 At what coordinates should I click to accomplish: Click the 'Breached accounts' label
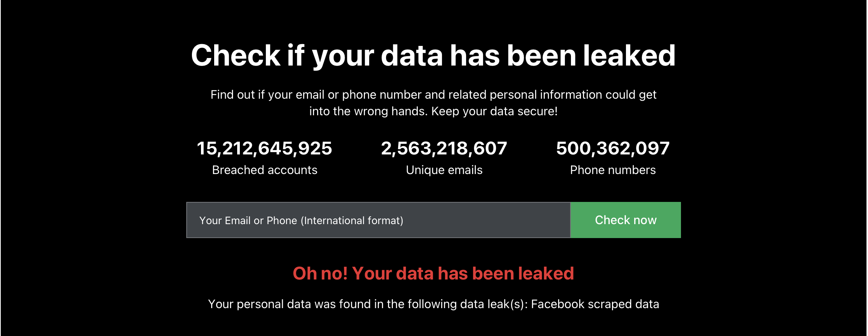(265, 170)
